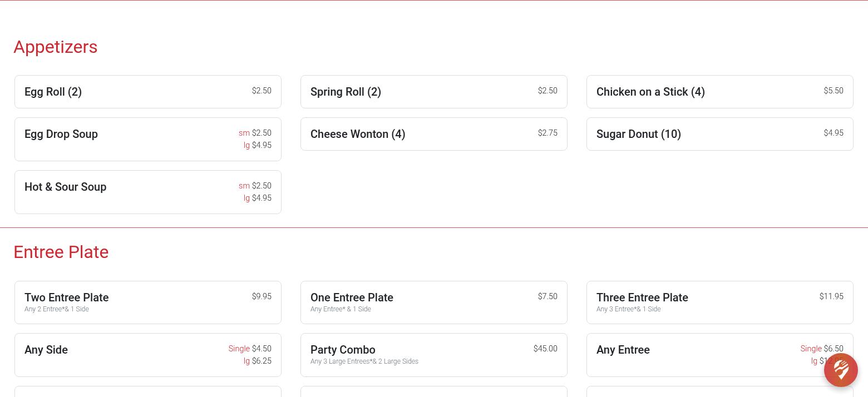Viewport: 868px width, 397px height.
Task: Click the small $2.50 Hot & Sour Soup price
Action: click(x=262, y=186)
